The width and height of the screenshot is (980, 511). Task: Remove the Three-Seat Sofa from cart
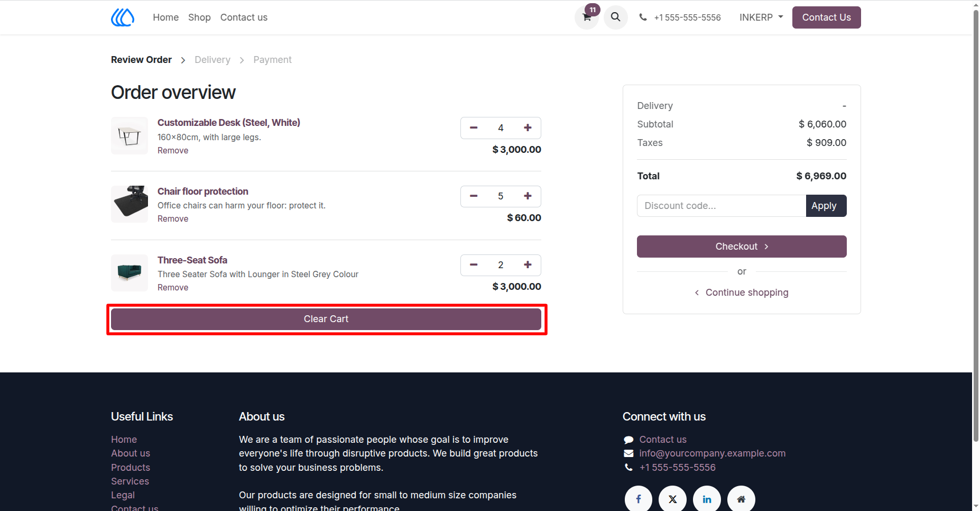click(x=173, y=288)
